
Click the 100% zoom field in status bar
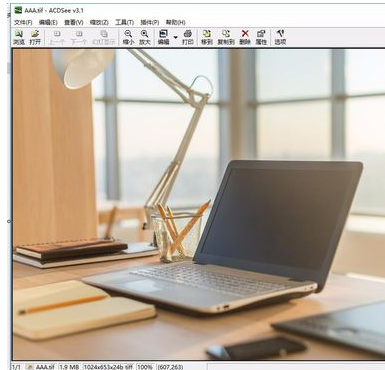pyautogui.click(x=144, y=367)
